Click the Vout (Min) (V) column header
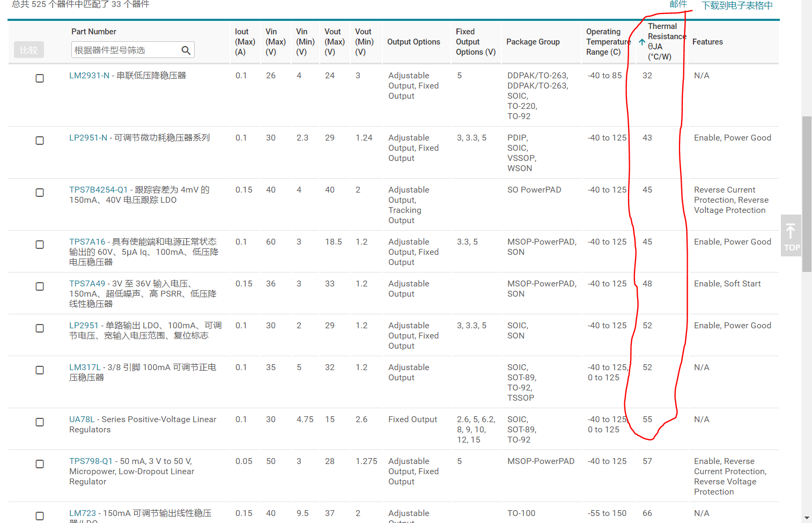812x523 pixels. [x=364, y=42]
